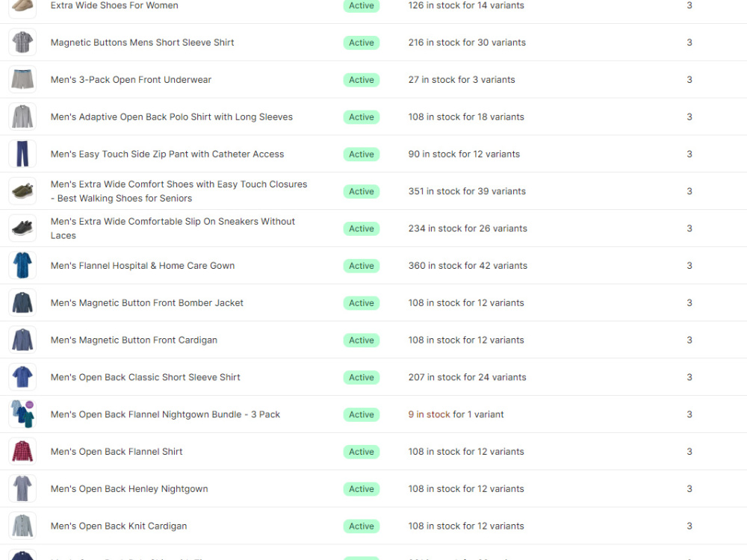
Task: Open Men's Magnetic Button Front Cardigan product
Action: tap(134, 340)
